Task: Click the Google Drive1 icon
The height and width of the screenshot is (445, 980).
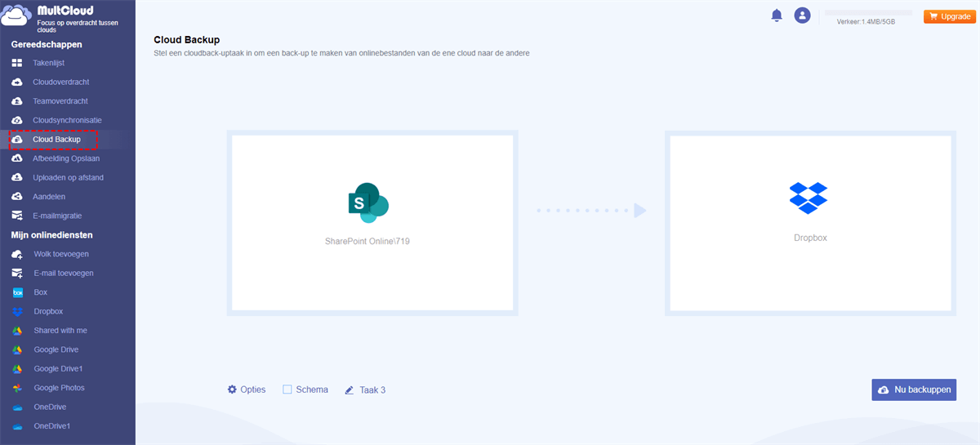Action: pyautogui.click(x=17, y=368)
